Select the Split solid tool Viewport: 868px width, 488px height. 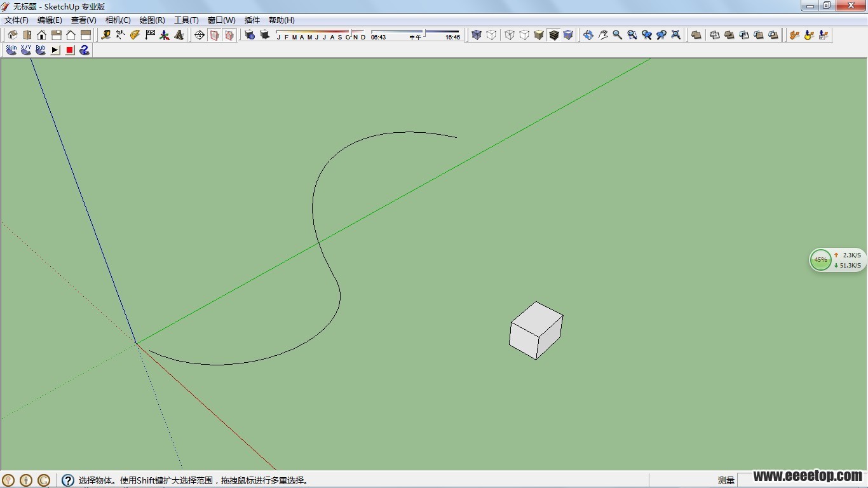click(773, 35)
